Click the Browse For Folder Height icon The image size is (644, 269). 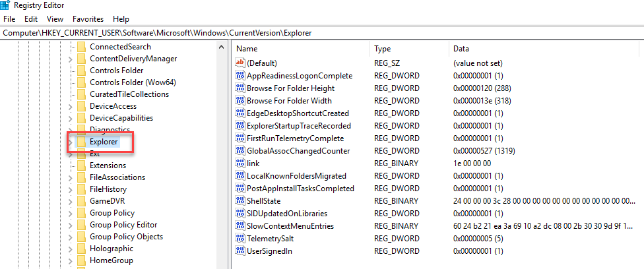click(x=240, y=88)
